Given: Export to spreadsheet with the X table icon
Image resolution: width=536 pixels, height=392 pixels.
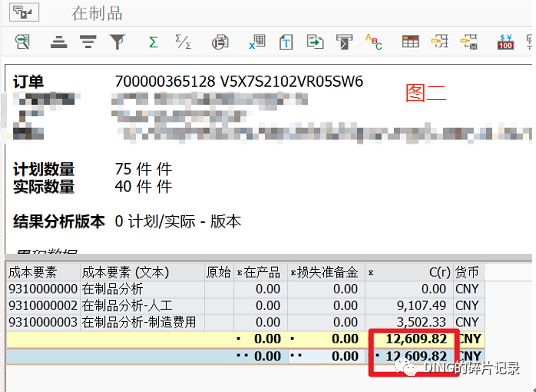Looking at the screenshot, I should (x=257, y=42).
